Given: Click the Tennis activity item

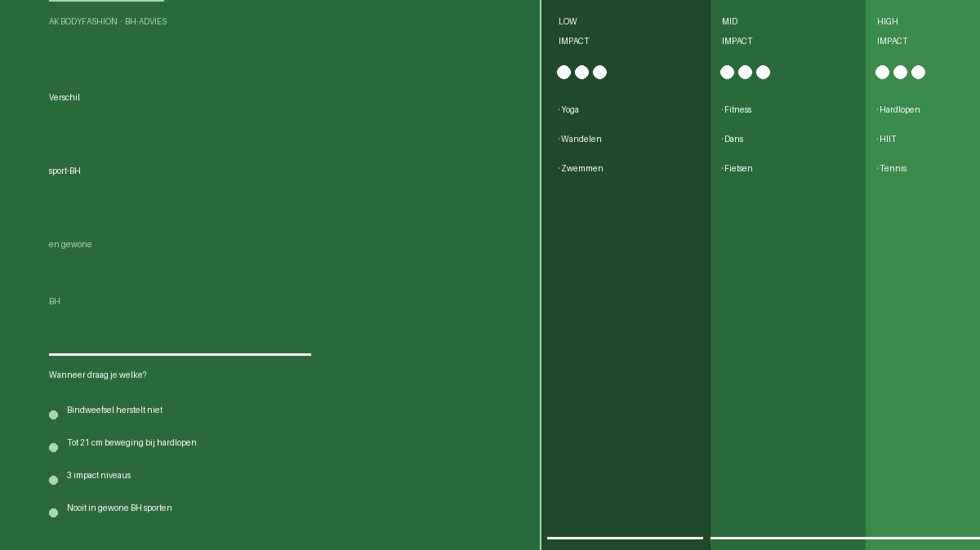Looking at the screenshot, I should (892, 168).
